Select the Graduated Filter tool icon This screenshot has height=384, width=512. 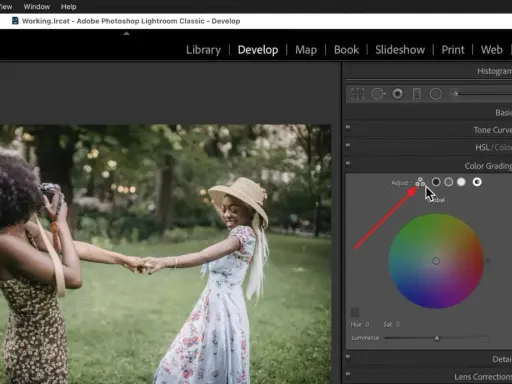416,94
